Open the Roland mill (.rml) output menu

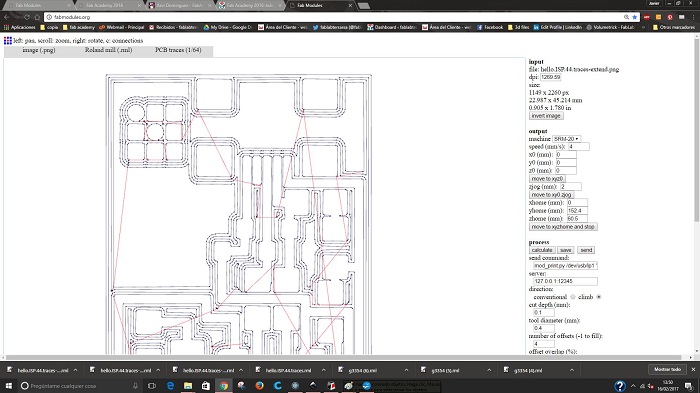tap(108, 50)
